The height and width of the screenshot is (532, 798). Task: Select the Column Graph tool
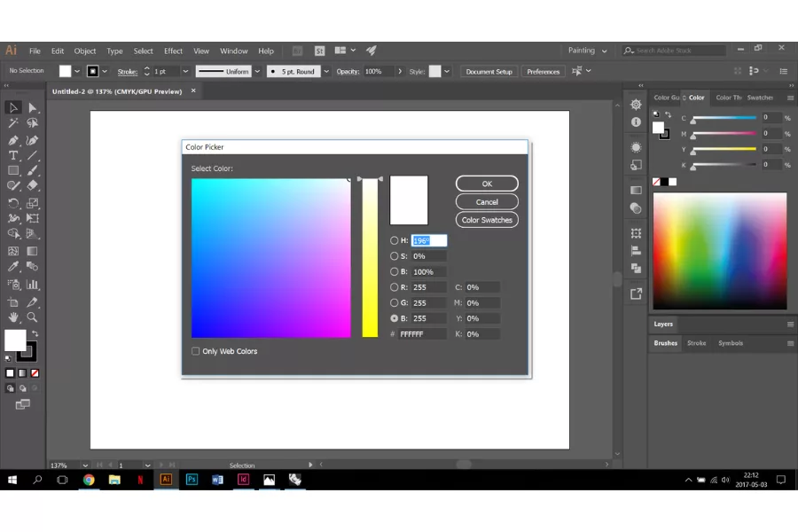coord(33,284)
